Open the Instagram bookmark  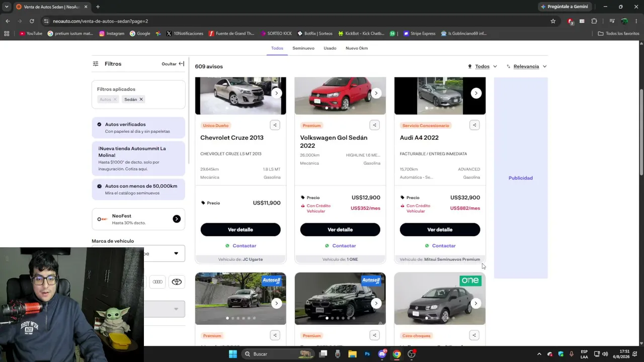[112, 34]
